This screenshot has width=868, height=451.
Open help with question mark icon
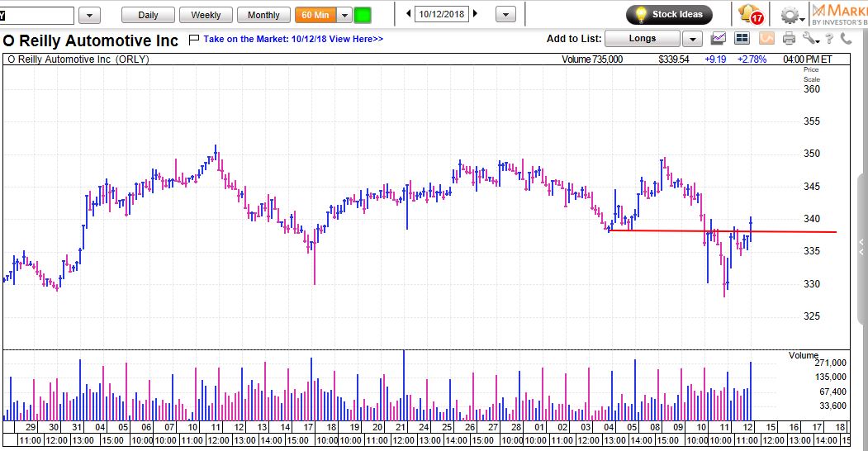pos(828,39)
